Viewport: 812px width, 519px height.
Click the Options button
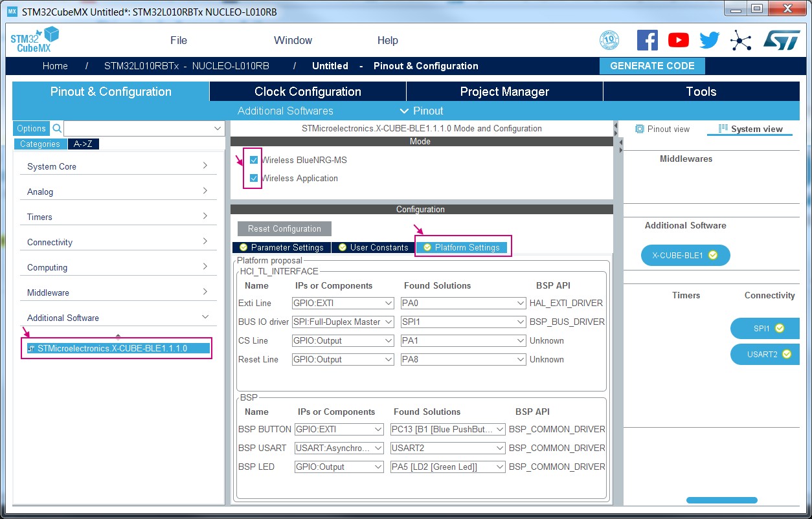pyautogui.click(x=31, y=128)
